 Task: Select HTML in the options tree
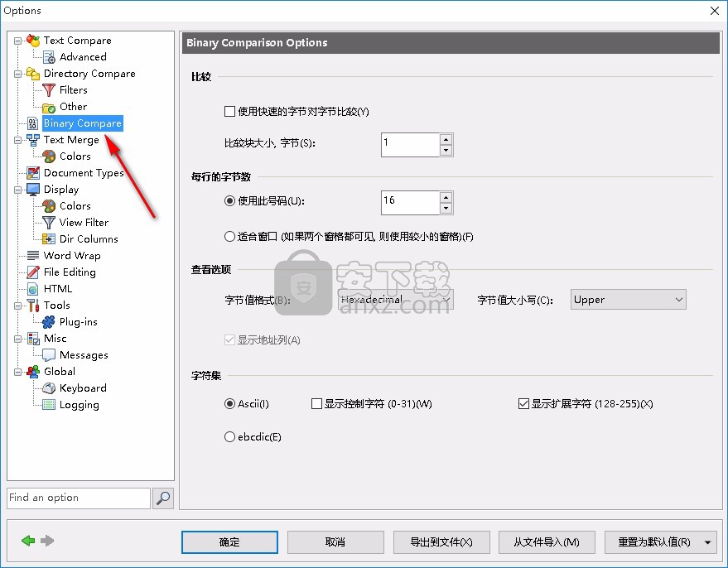(58, 289)
